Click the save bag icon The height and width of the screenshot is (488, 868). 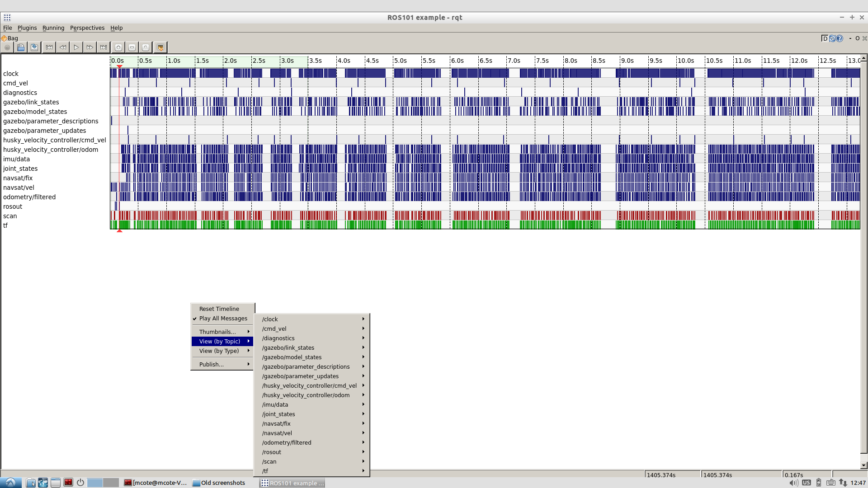click(x=34, y=47)
